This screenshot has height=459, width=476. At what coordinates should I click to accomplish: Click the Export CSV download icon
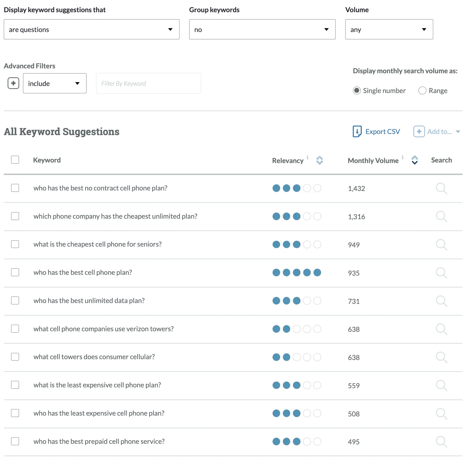[x=357, y=131]
